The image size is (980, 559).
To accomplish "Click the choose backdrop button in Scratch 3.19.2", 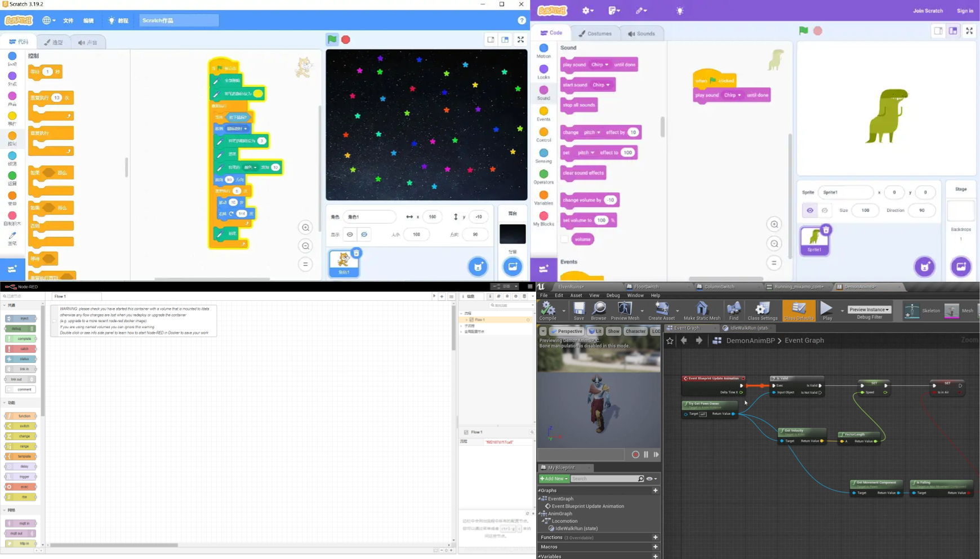I will (x=513, y=267).
